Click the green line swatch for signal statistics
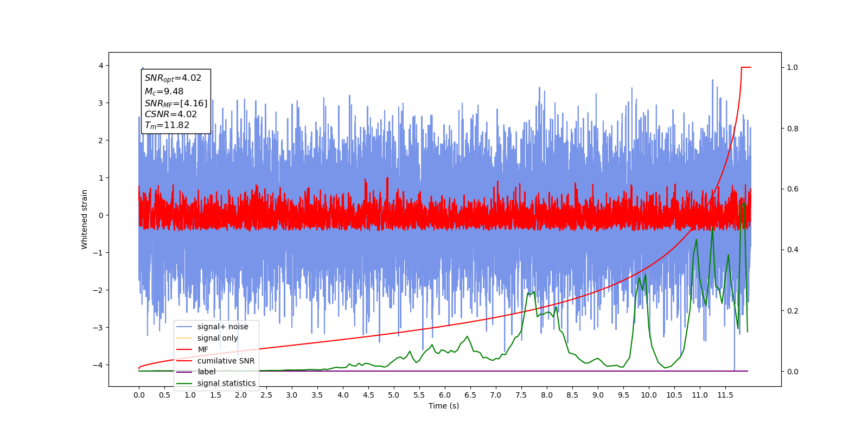This screenshot has width=868, height=434. tap(184, 383)
